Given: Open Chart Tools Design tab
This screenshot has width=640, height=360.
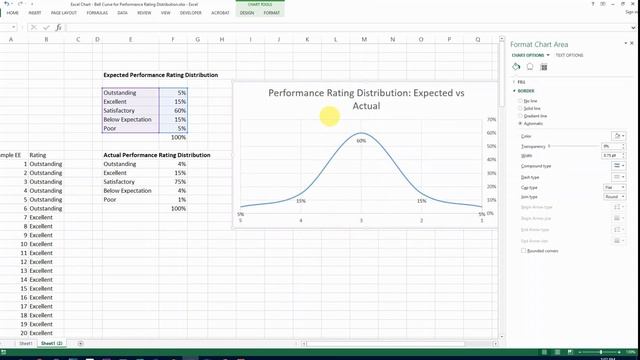Looking at the screenshot, I should [247, 13].
